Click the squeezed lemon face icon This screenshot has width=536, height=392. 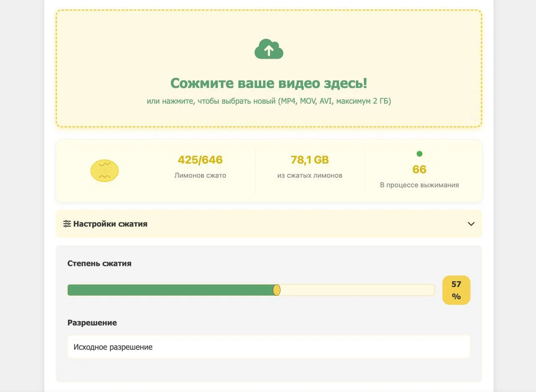(x=105, y=171)
